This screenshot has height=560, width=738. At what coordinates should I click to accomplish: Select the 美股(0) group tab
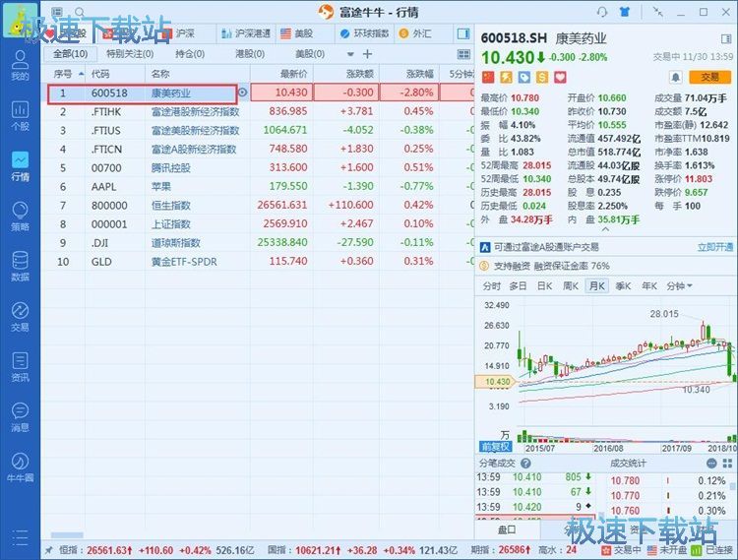(x=310, y=54)
